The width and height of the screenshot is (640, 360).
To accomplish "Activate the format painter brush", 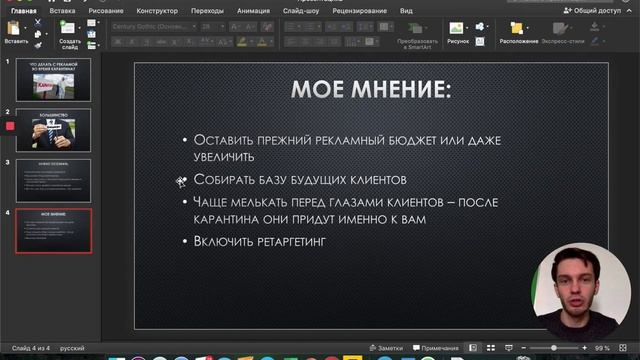I will 38,46.
